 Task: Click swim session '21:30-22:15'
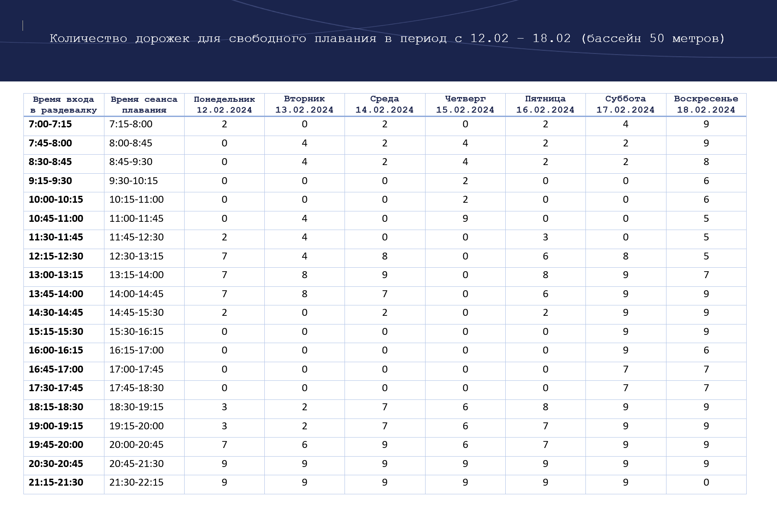[x=137, y=483]
